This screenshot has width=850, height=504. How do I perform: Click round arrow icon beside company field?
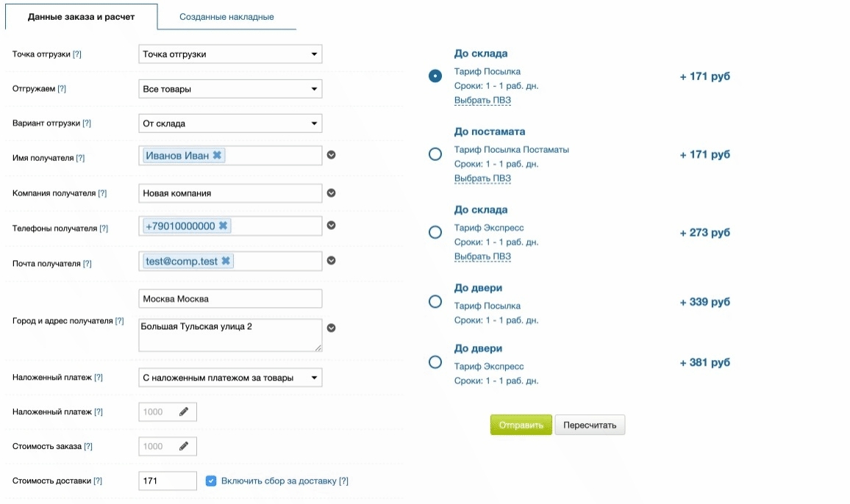(332, 193)
